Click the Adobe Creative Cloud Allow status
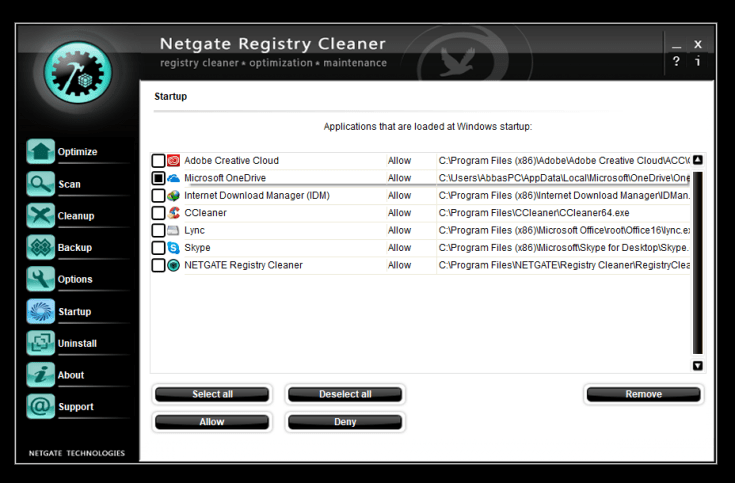 pyautogui.click(x=399, y=160)
